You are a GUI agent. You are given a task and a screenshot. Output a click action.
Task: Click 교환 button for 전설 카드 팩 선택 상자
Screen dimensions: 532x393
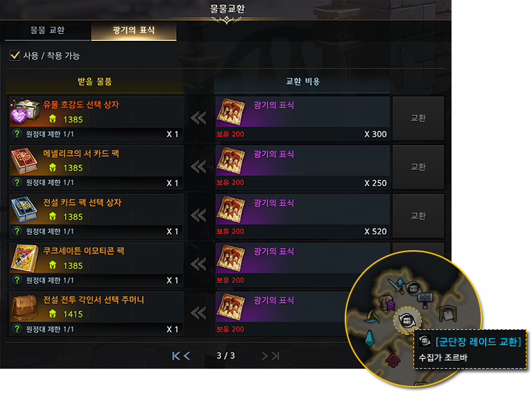coord(418,216)
